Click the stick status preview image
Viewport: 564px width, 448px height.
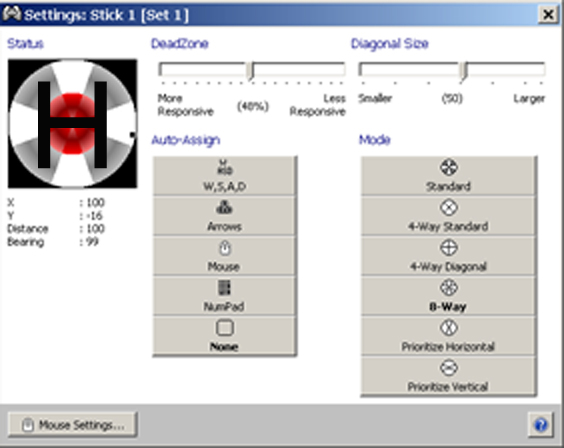[72, 124]
